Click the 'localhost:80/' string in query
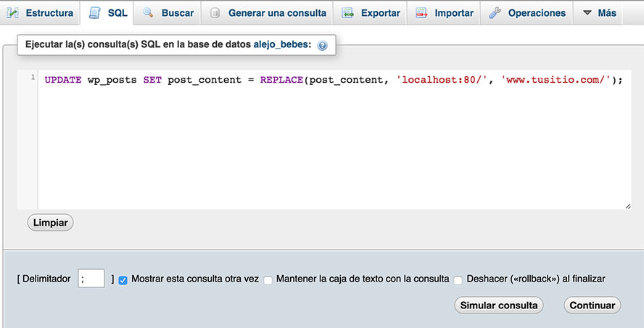Screen dimensions: 644x328 (442, 80)
